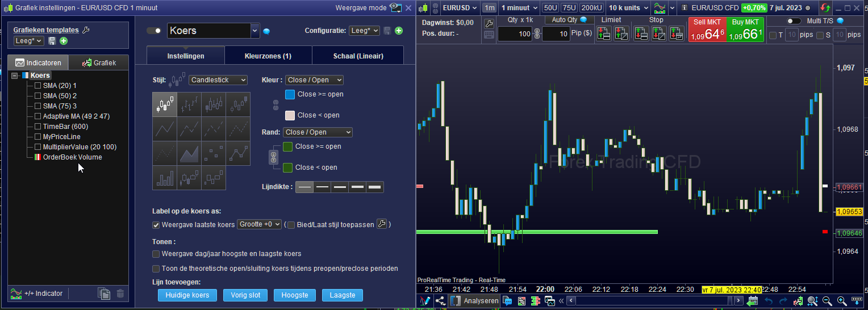Open the Kleur Close / Open dropdown
Viewport: 868px width, 310px height.
[314, 80]
